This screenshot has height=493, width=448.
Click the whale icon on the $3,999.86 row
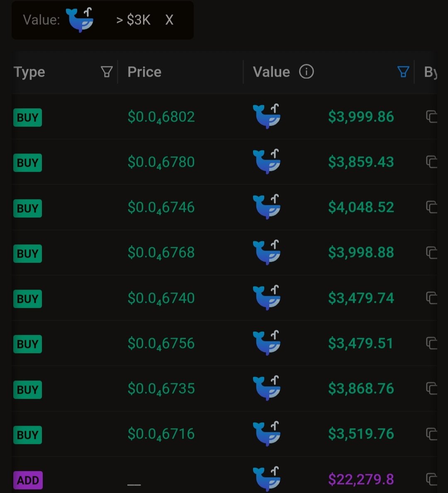267,117
